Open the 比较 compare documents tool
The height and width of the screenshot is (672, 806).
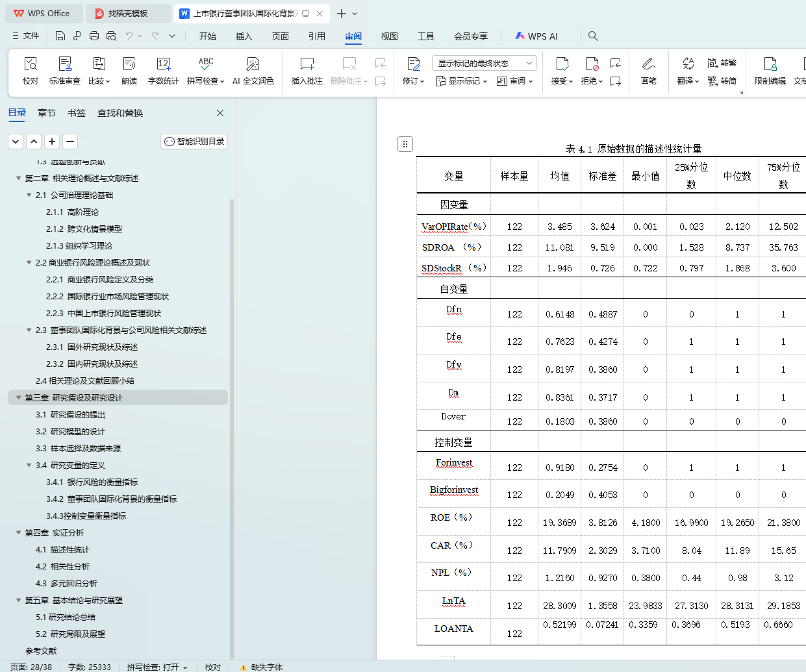[x=99, y=71]
